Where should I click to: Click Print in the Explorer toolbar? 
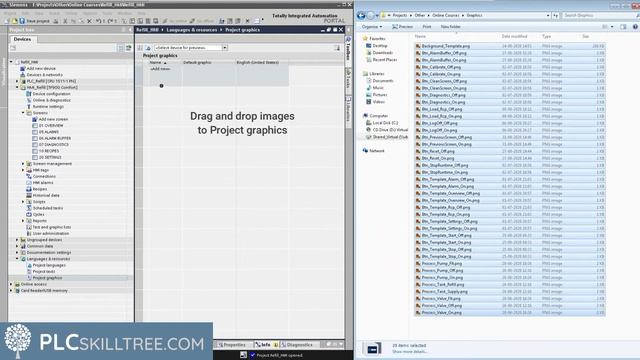click(x=427, y=27)
